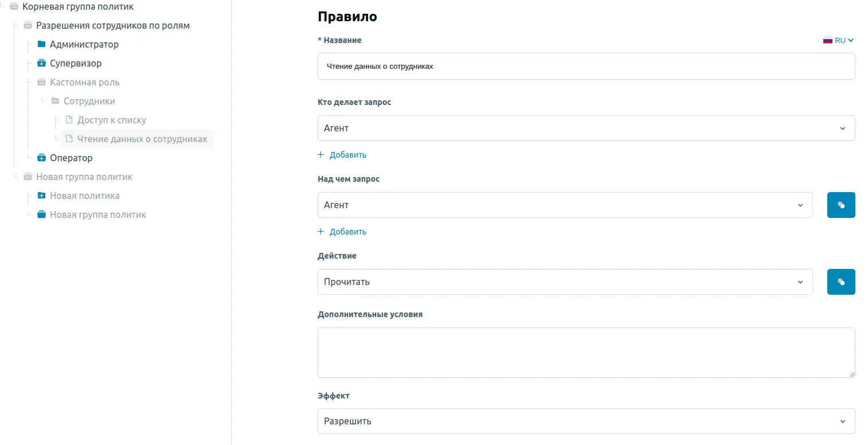Open the Действие dropdown showing Прочитать
The image size is (868, 445).
coord(564,282)
